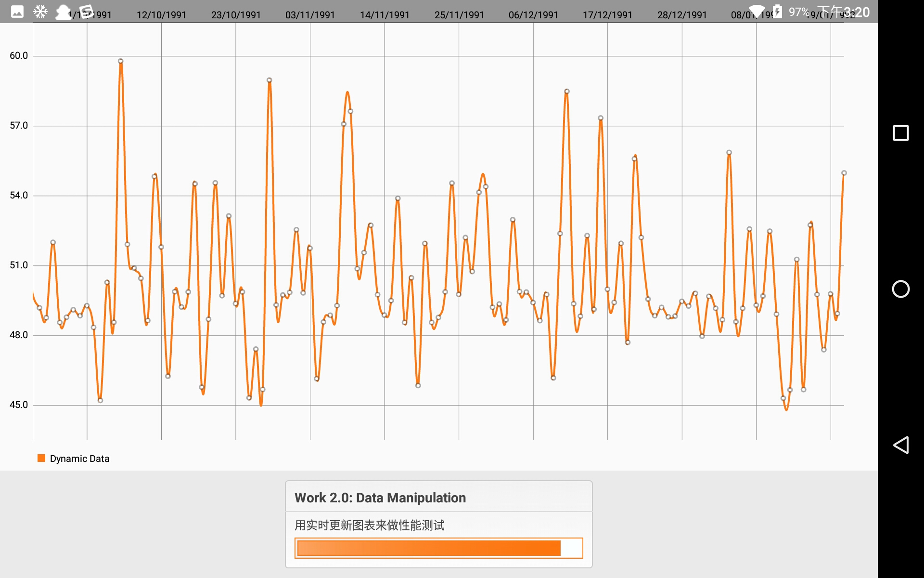Click the 60.0 y-axis value label

click(x=19, y=55)
